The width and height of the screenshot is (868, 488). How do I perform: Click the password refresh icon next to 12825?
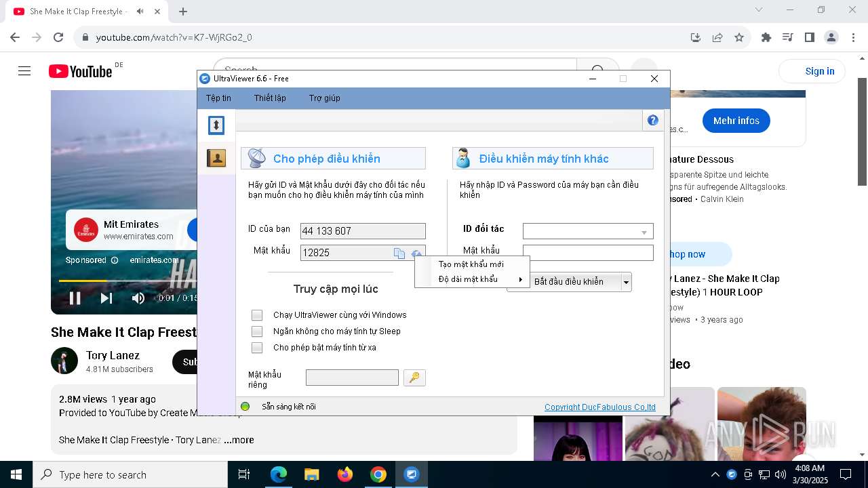pyautogui.click(x=416, y=253)
